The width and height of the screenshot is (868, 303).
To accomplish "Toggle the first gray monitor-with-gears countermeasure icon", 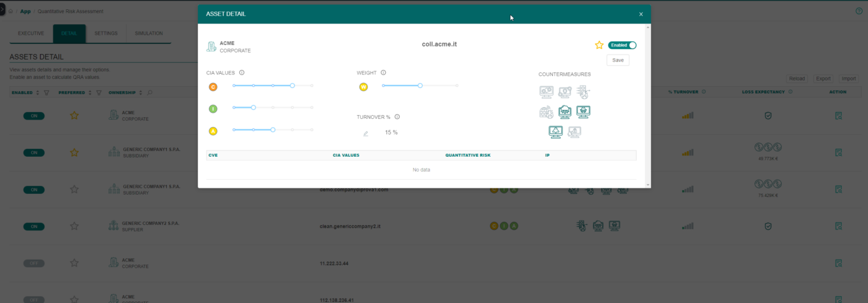I will (546, 92).
